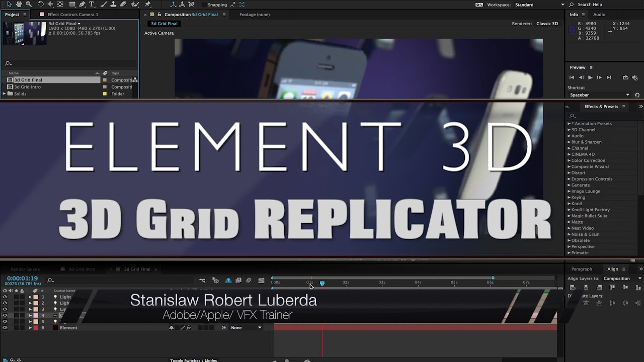644x362 pixels.
Task: Open the Render Queue tab
Action: click(25, 269)
